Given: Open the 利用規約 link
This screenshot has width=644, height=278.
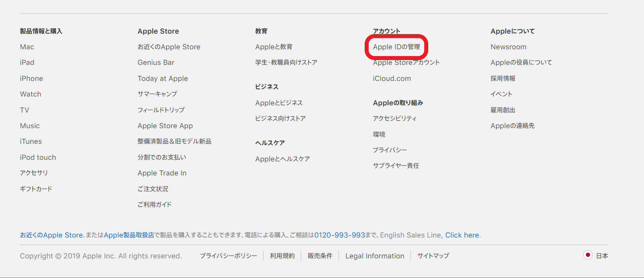Looking at the screenshot, I should pyautogui.click(x=282, y=256).
